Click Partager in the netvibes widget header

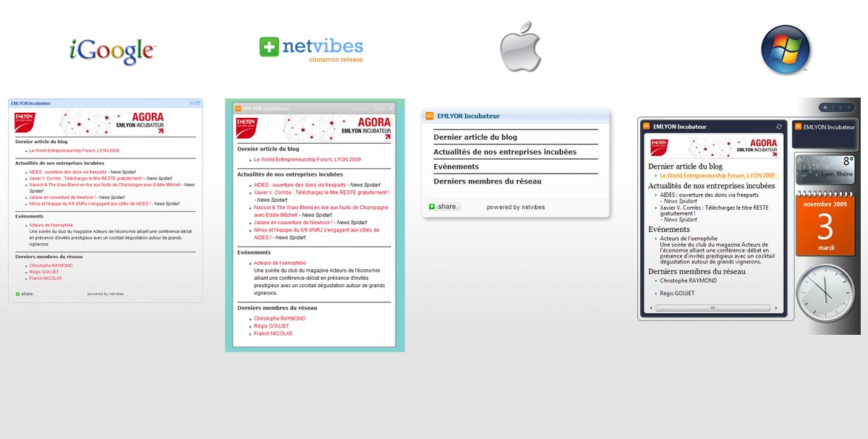[x=361, y=108]
